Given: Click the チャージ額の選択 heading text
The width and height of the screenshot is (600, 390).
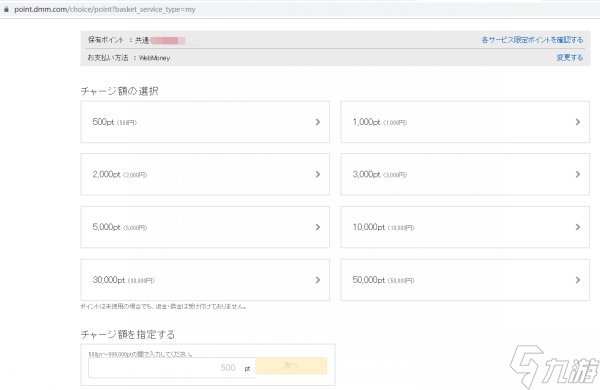Looking at the screenshot, I should pyautogui.click(x=119, y=91).
